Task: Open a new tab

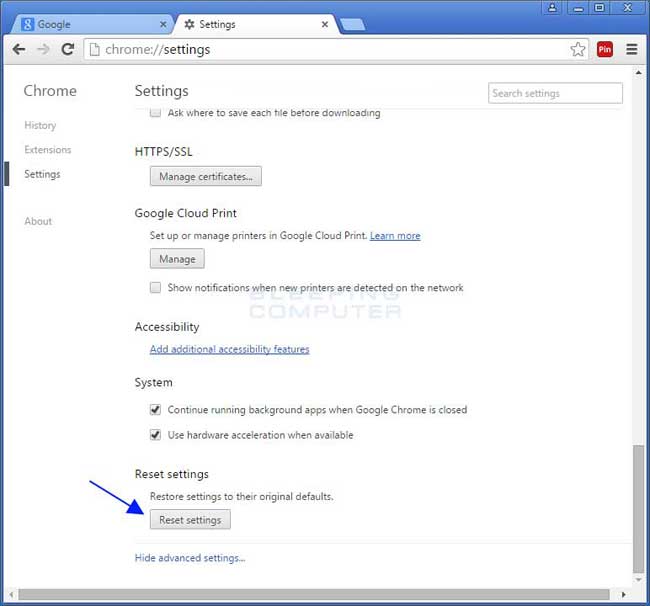Action: click(x=352, y=24)
